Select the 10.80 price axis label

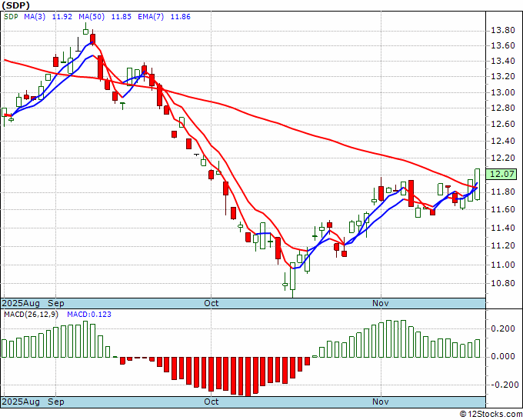click(x=503, y=284)
